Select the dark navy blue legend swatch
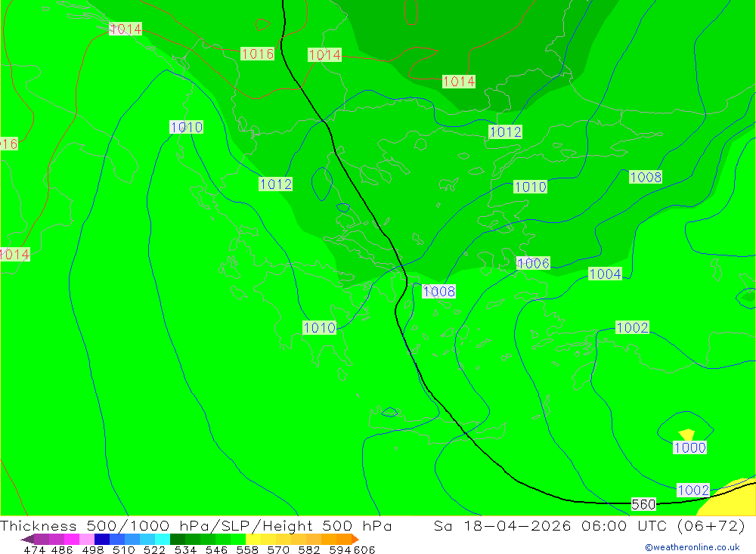The image size is (756, 554). pyautogui.click(x=102, y=539)
